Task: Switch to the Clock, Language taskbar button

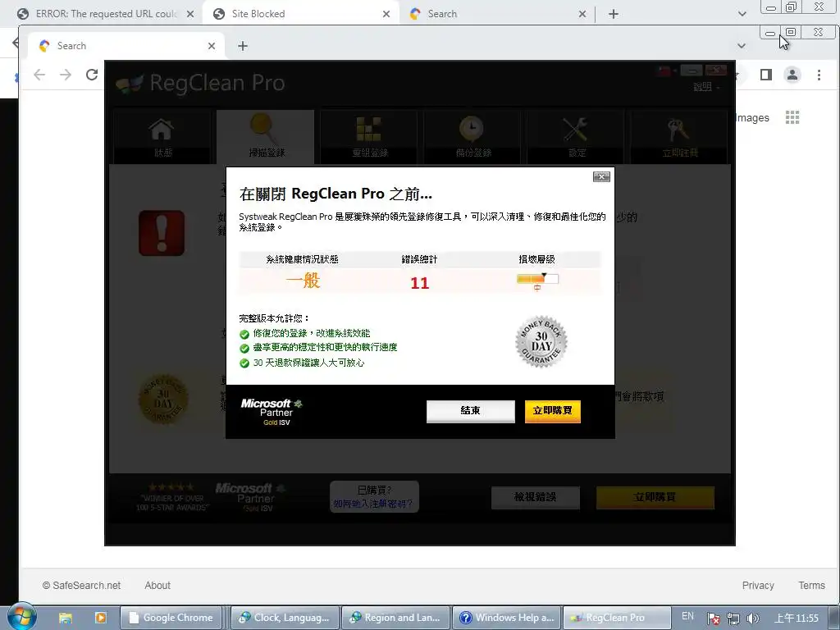Action: point(285,618)
